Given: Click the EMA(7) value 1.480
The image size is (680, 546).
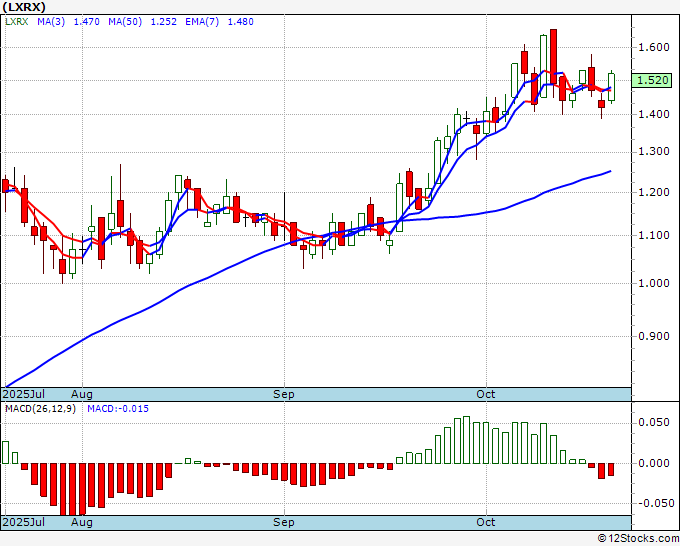Looking at the screenshot, I should (241, 22).
